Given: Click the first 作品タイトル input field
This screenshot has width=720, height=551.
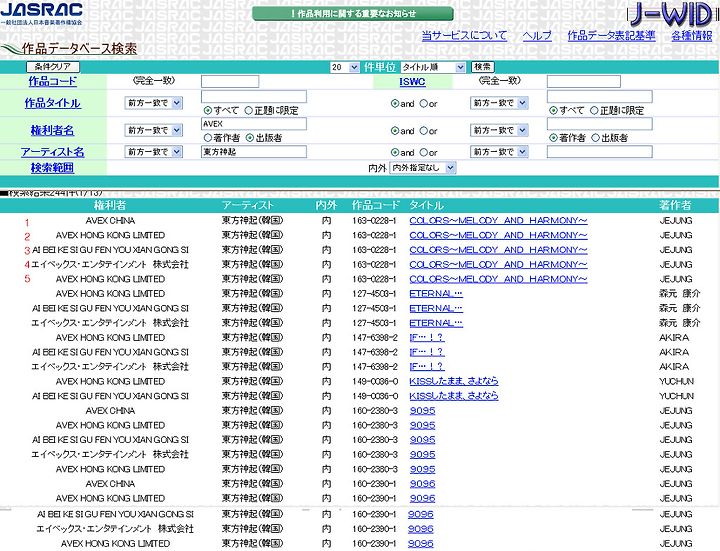Looking at the screenshot, I should click(x=254, y=96).
